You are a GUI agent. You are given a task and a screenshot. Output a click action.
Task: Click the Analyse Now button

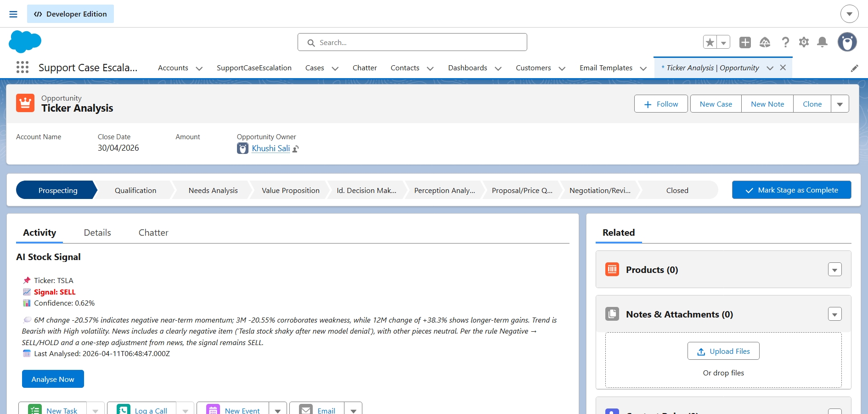(x=53, y=379)
